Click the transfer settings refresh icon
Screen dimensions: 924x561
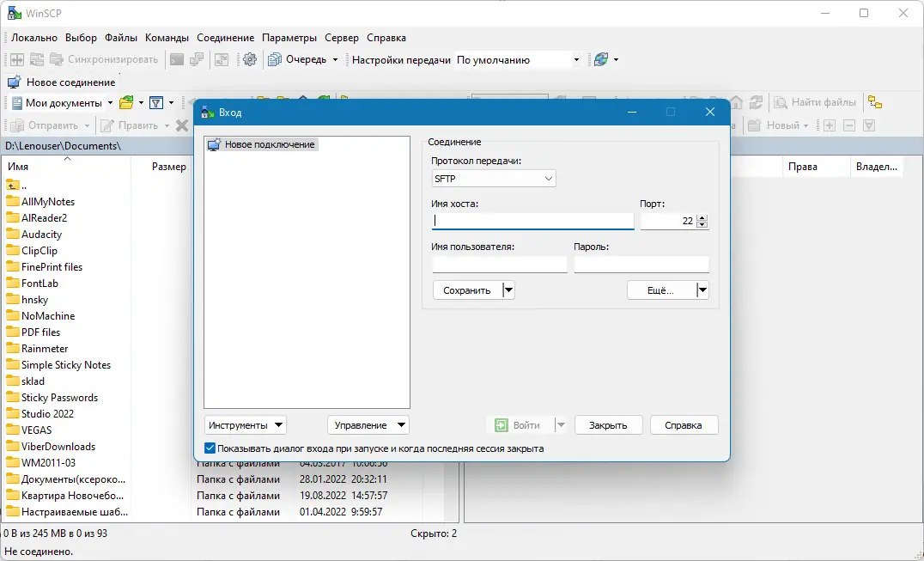pyautogui.click(x=601, y=59)
